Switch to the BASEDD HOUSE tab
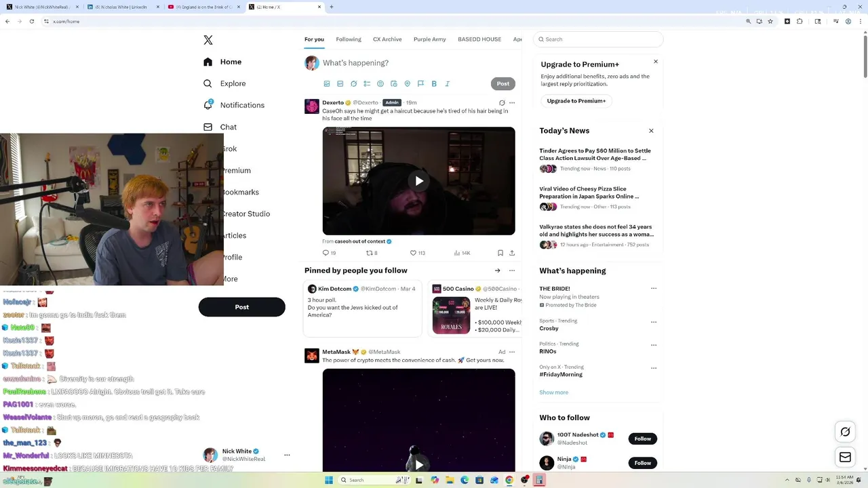 point(479,39)
